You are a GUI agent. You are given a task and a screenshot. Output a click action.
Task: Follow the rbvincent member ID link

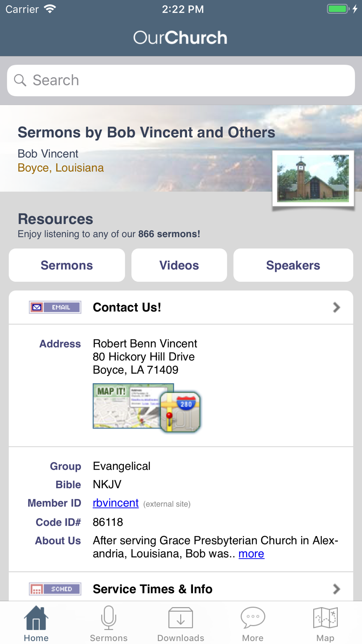coord(115,503)
